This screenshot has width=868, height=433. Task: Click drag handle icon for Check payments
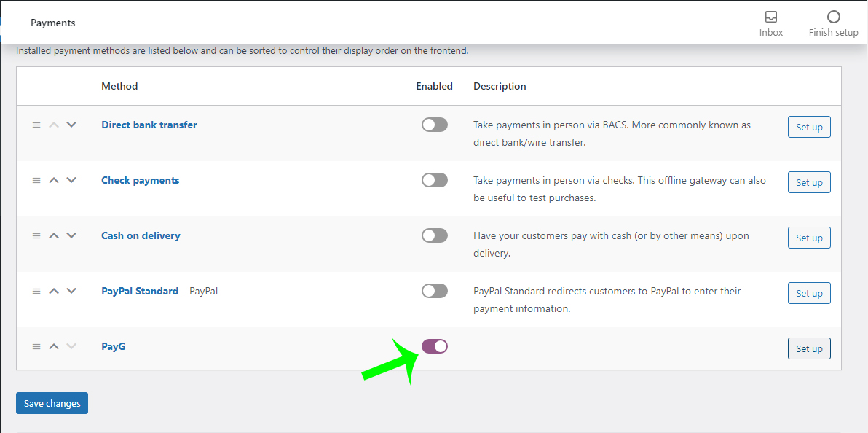coord(36,180)
